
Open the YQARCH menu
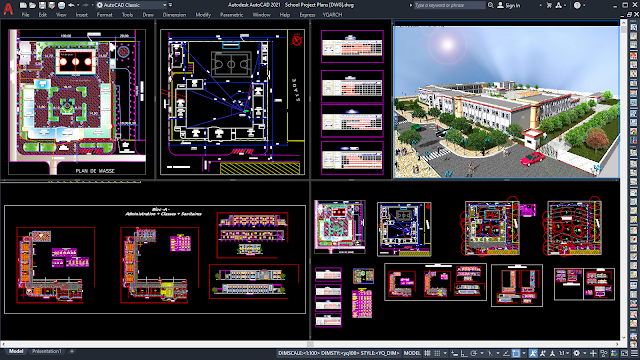(333, 15)
